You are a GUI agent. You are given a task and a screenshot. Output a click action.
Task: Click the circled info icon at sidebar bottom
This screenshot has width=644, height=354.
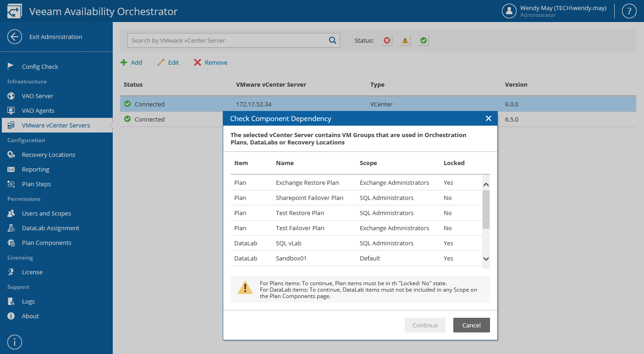[15, 342]
